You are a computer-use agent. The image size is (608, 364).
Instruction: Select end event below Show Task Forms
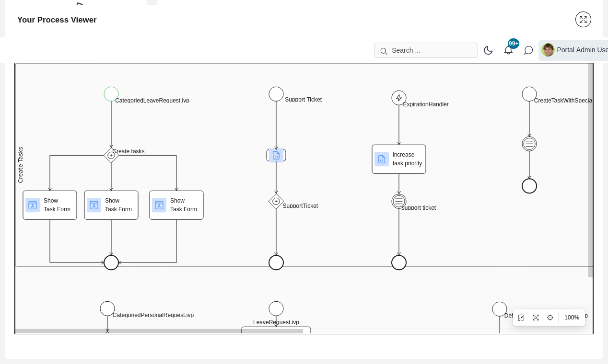coord(111,262)
